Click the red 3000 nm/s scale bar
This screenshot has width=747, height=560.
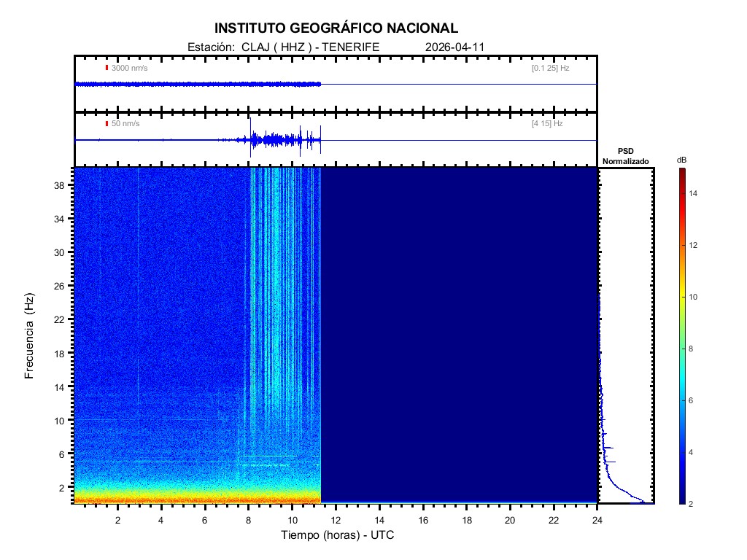coord(107,68)
